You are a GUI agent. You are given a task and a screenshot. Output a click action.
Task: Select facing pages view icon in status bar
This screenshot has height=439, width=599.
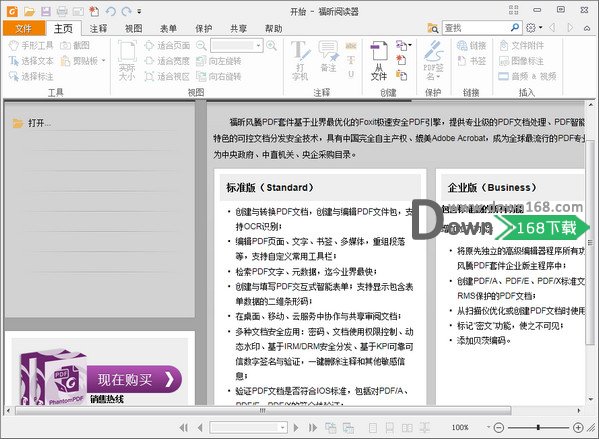(407, 428)
